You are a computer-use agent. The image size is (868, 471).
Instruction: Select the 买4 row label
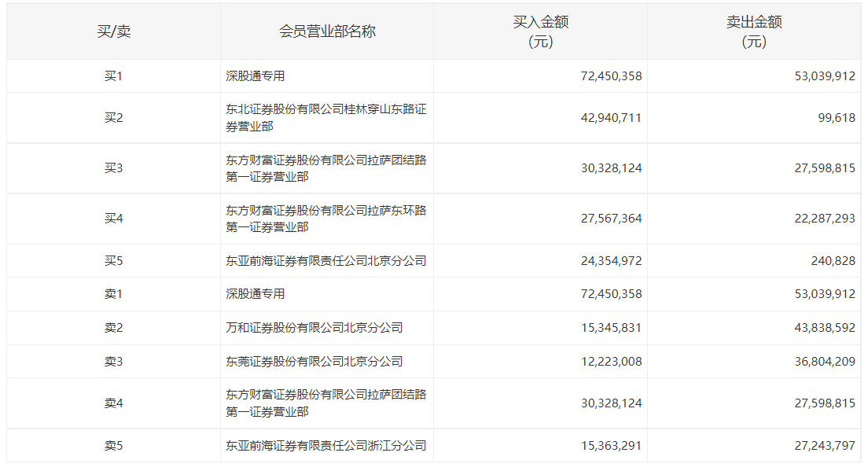[x=113, y=219]
